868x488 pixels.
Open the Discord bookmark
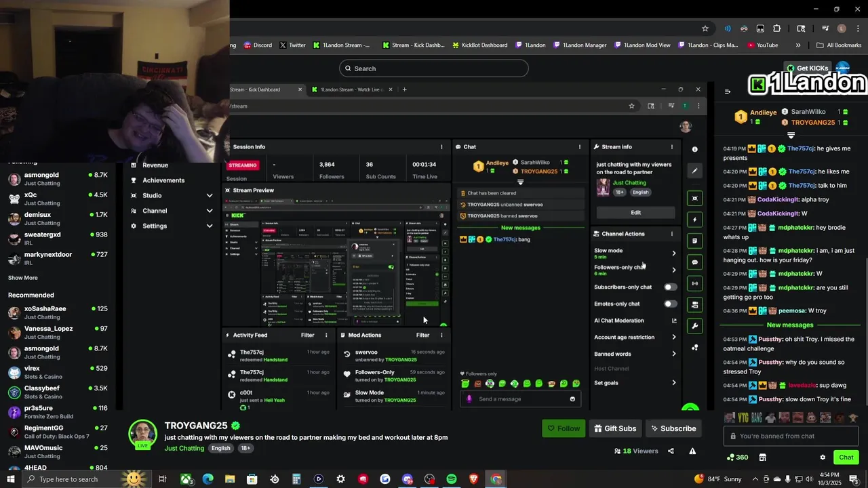click(x=258, y=45)
